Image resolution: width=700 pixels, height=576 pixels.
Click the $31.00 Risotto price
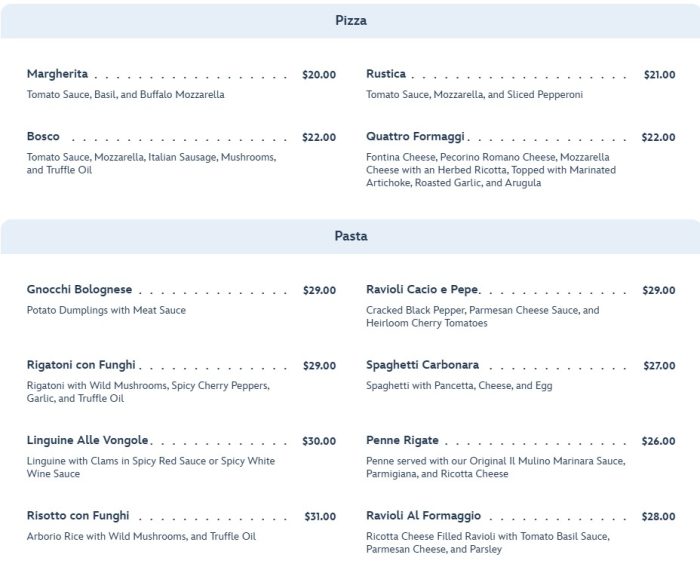point(320,517)
